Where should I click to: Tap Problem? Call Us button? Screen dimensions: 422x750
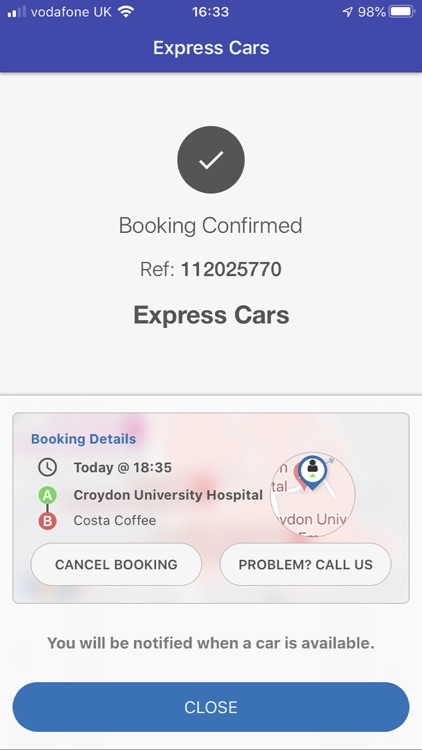[305, 564]
